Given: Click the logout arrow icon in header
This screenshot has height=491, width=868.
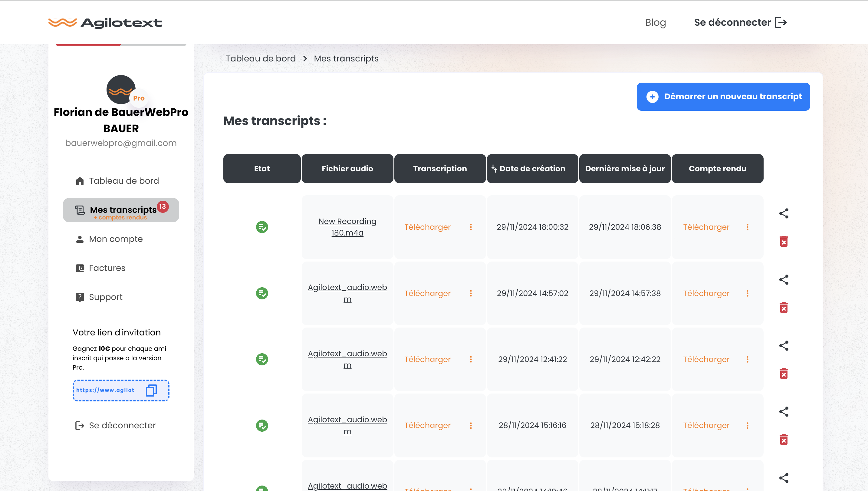Looking at the screenshot, I should [781, 22].
